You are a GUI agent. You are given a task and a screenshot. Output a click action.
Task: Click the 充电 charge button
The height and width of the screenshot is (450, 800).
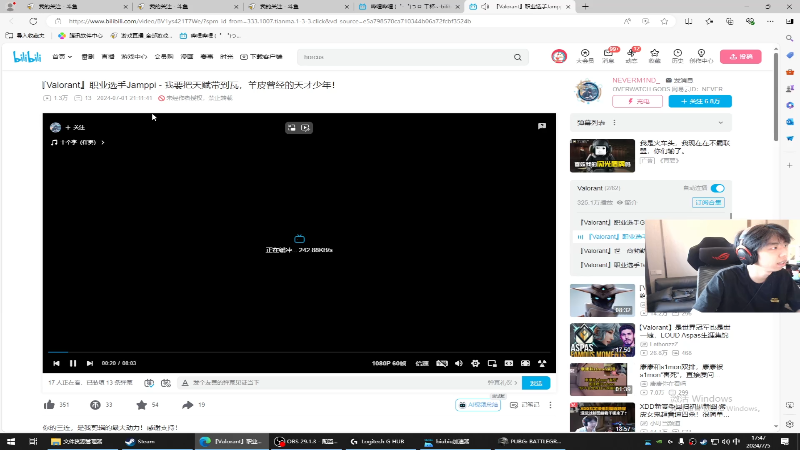638,101
